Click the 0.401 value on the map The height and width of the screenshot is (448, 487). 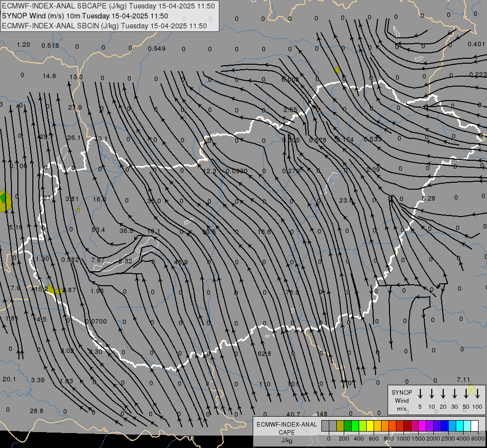point(476,44)
